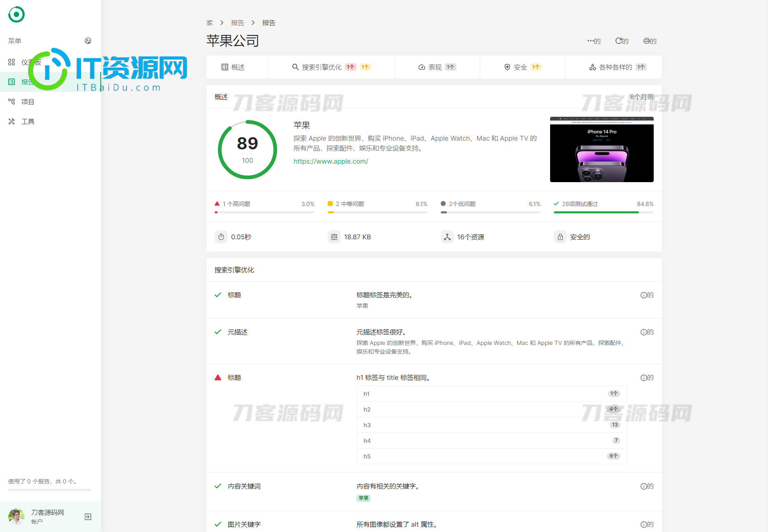The image size is (768, 532).
Task: Click the lock icon beside 安全的
Action: tap(560, 237)
